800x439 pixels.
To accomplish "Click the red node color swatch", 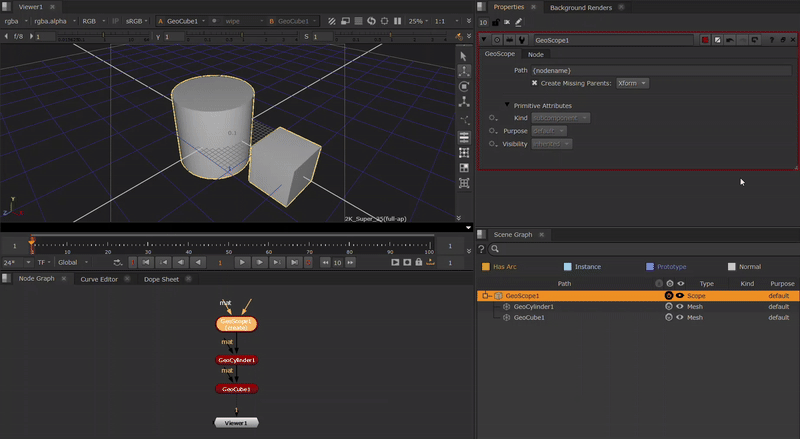I will [705, 40].
